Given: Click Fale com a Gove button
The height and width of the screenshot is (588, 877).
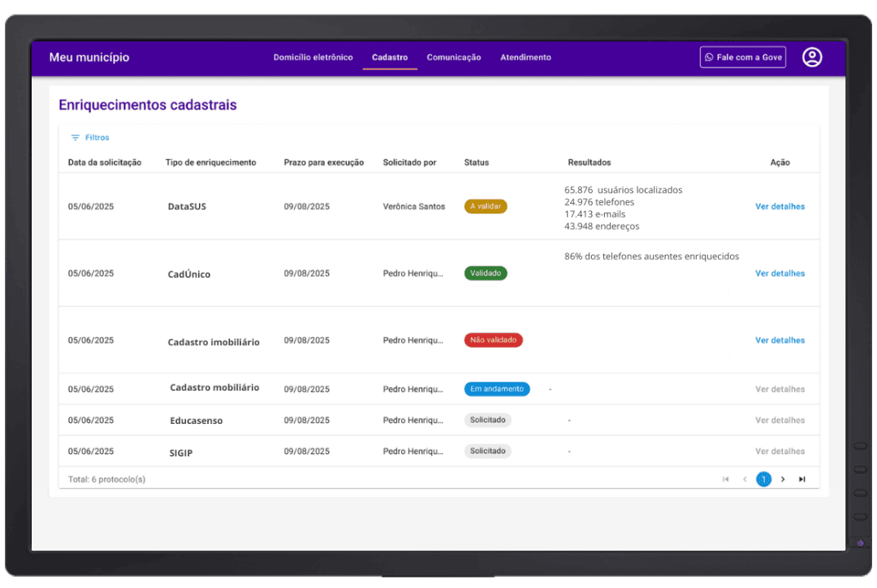Looking at the screenshot, I should [x=743, y=57].
